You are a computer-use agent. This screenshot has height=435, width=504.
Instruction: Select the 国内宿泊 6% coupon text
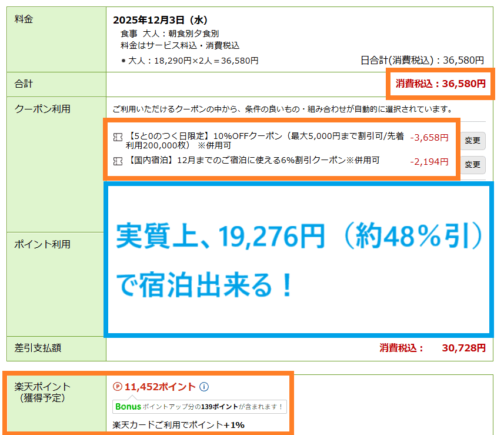tap(253, 160)
